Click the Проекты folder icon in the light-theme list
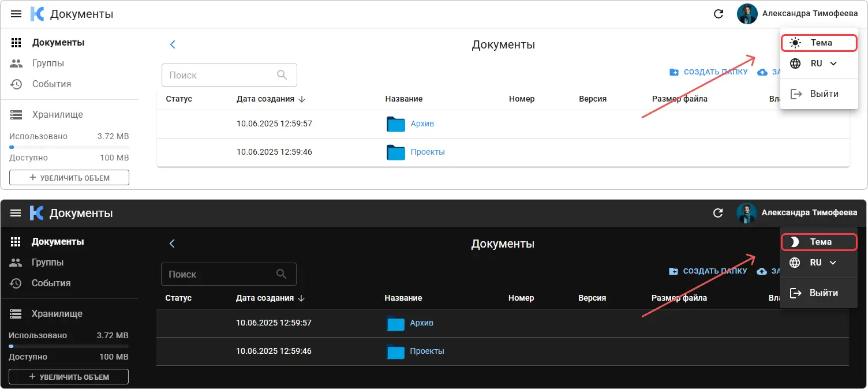This screenshot has width=868, height=389. pyautogui.click(x=396, y=152)
